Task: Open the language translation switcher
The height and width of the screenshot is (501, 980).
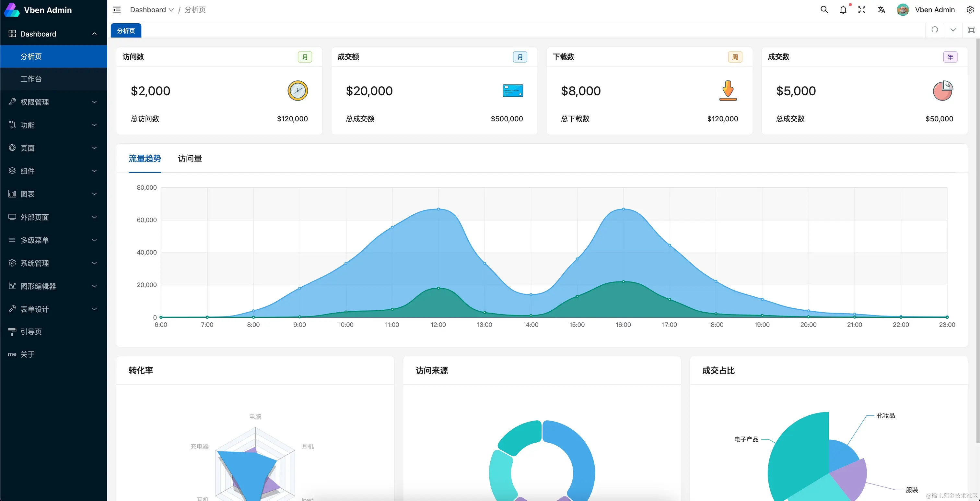Action: (x=881, y=10)
